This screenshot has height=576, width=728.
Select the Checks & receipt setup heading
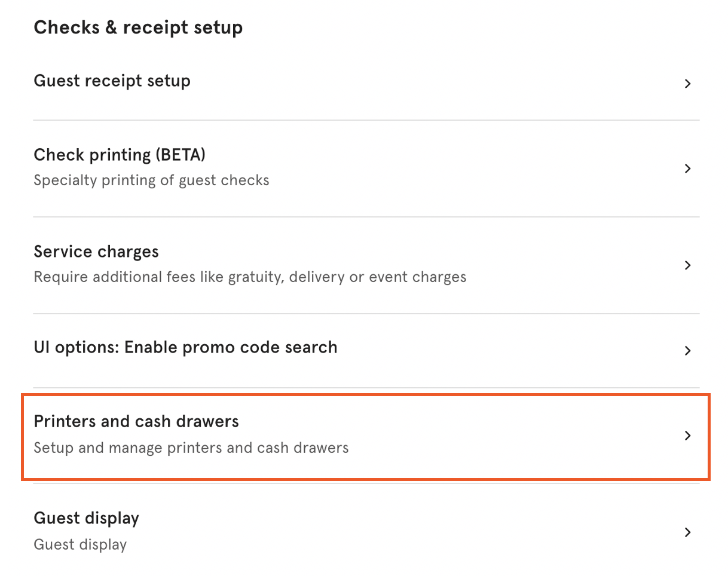click(x=138, y=27)
